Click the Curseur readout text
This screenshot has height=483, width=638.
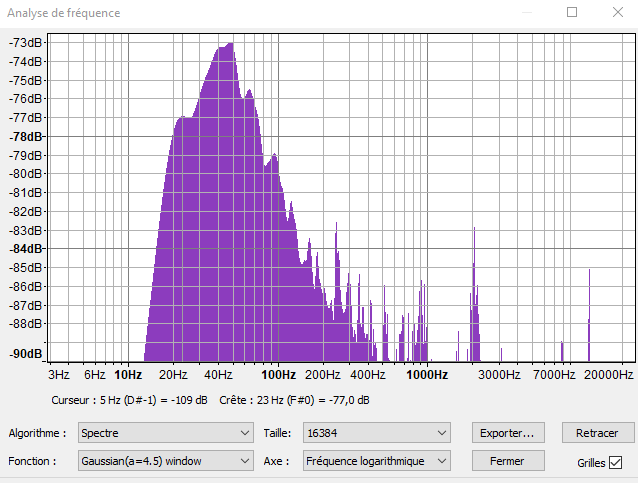tap(129, 400)
